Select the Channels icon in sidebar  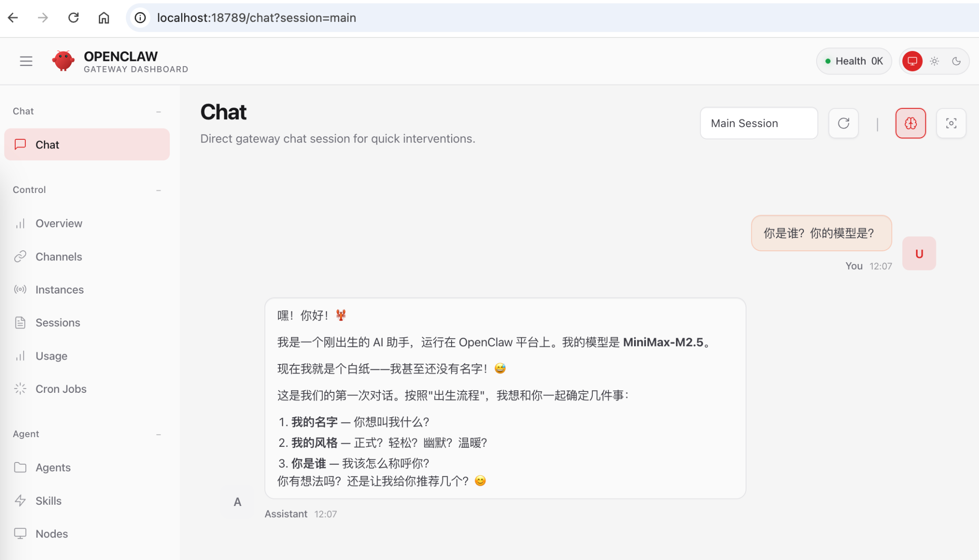(x=20, y=256)
